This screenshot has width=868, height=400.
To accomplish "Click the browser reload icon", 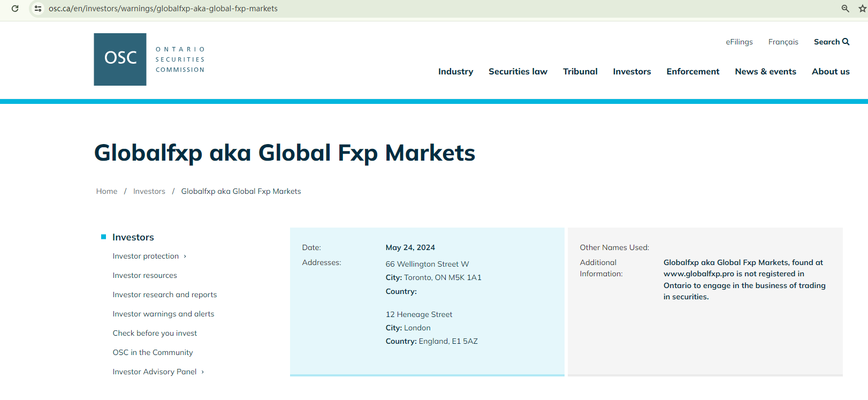I will pyautogui.click(x=15, y=9).
